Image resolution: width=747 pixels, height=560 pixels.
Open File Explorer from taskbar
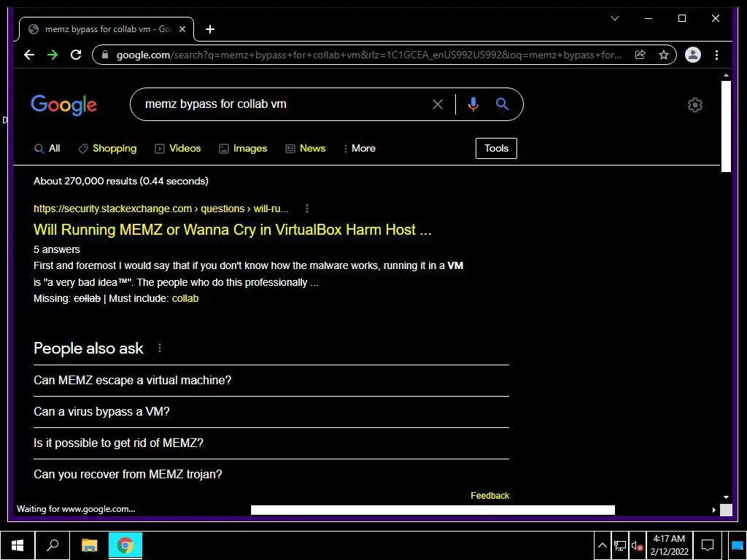coord(90,545)
